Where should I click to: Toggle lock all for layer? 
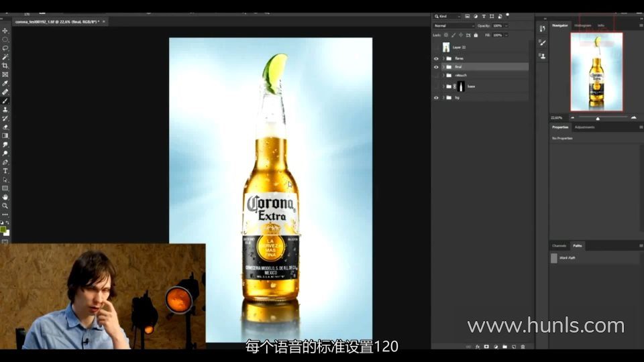[x=476, y=36]
